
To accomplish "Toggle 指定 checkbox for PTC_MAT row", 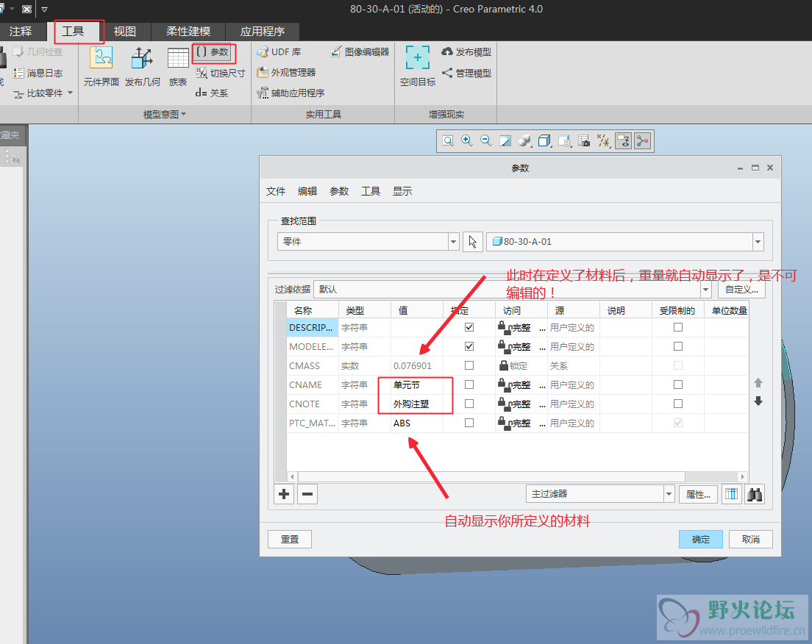I will [469, 423].
